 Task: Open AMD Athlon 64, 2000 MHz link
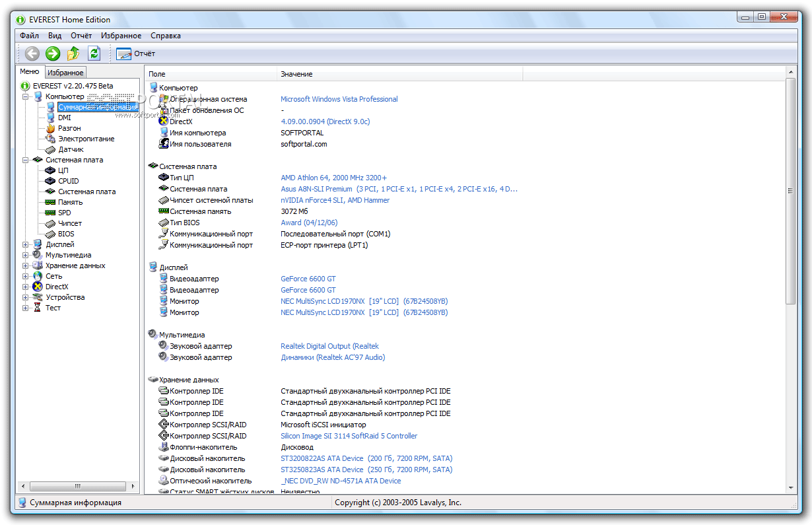334,178
